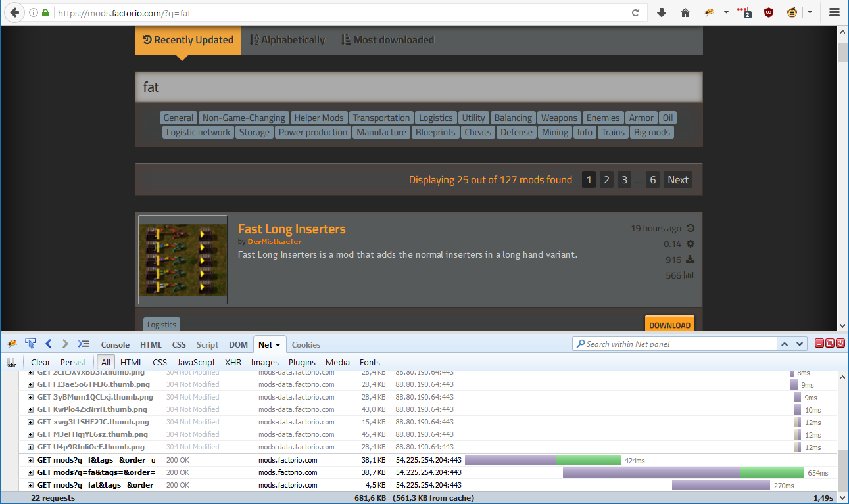Filter Net requests by HTML
Screen dimensions: 849x504
(x=132, y=362)
